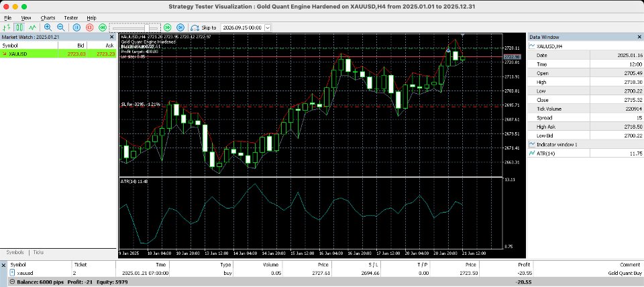Select candlestick chart mode icon

[19, 27]
